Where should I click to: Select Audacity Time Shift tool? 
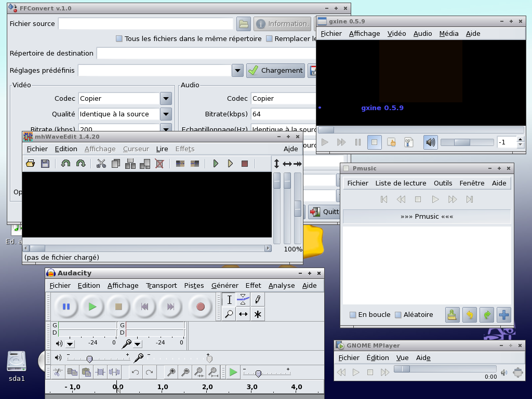coord(243,314)
